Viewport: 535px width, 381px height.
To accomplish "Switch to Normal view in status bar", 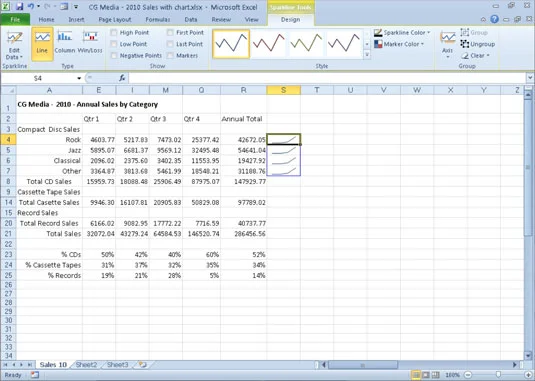I will 416,375.
